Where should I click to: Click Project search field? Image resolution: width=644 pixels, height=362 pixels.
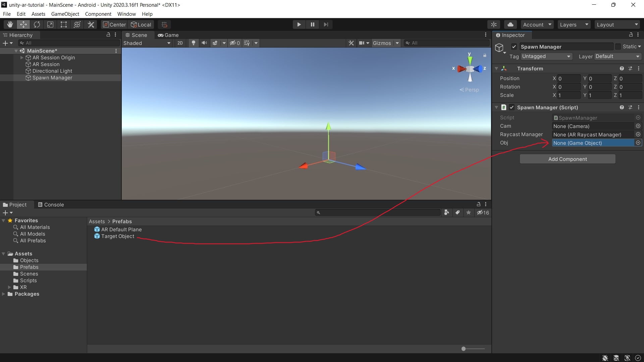[x=378, y=213]
